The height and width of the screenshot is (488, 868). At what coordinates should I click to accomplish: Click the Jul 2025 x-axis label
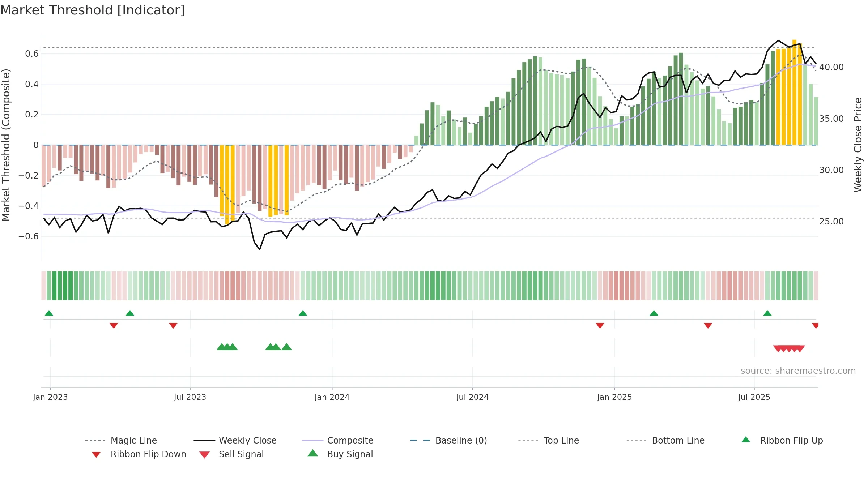pos(754,397)
